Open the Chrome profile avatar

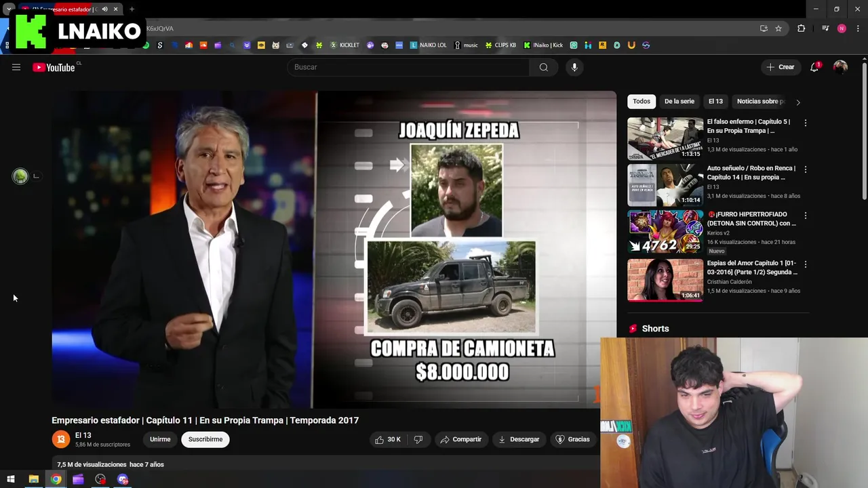[x=842, y=28]
